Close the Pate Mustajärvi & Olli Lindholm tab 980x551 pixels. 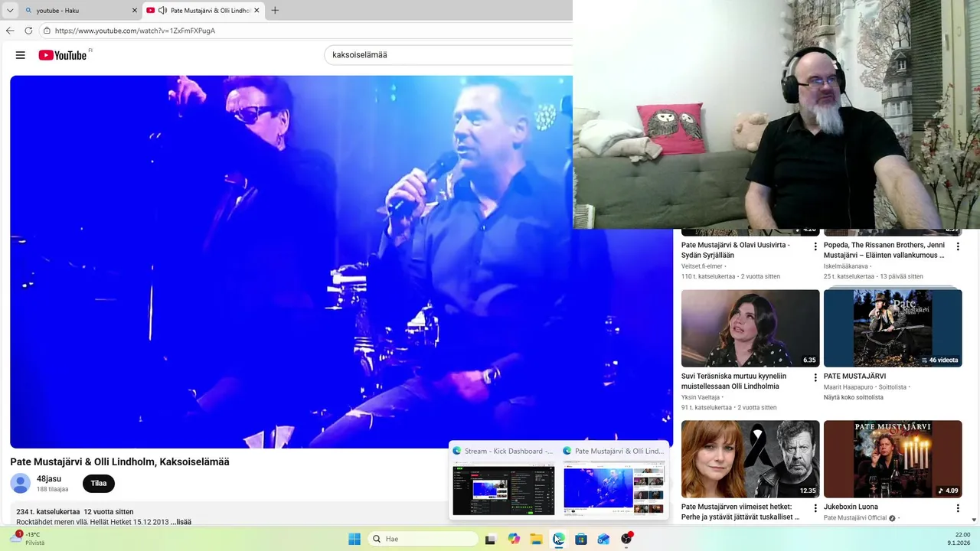256,11
